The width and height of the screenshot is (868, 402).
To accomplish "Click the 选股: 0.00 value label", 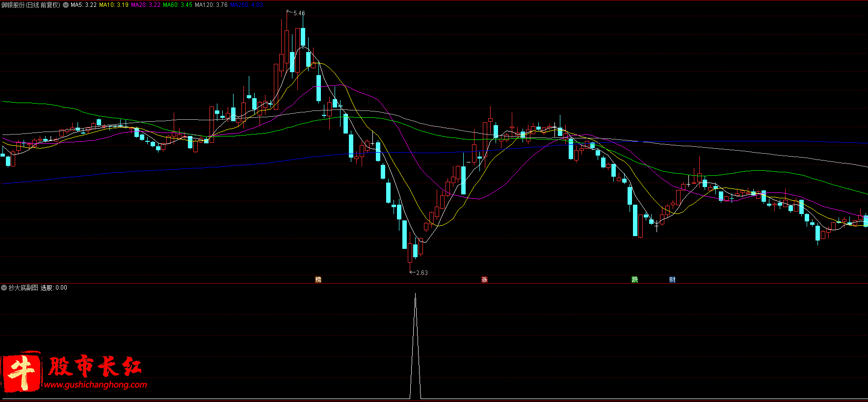I will coord(54,288).
